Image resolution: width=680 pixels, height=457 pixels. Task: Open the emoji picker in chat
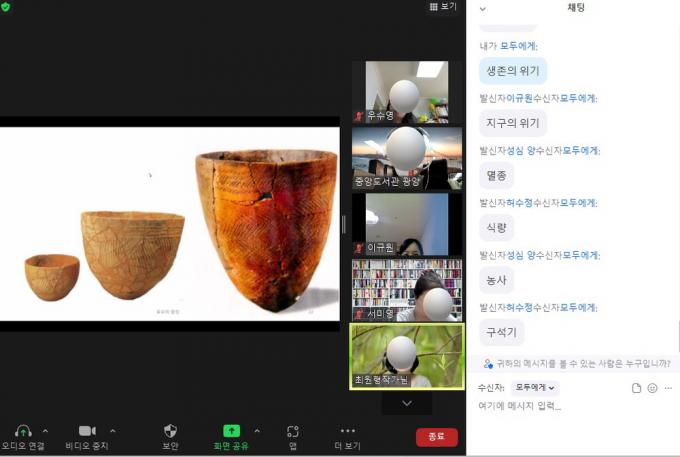[652, 388]
